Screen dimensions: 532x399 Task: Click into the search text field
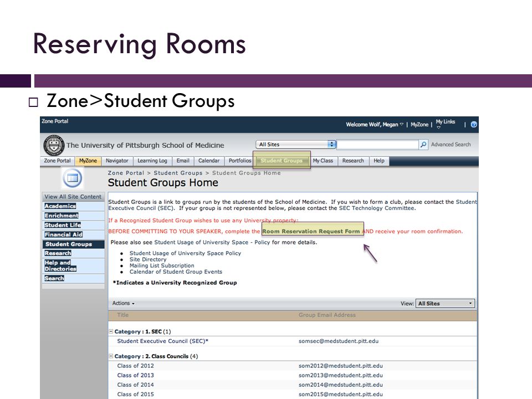pyautogui.click(x=377, y=145)
